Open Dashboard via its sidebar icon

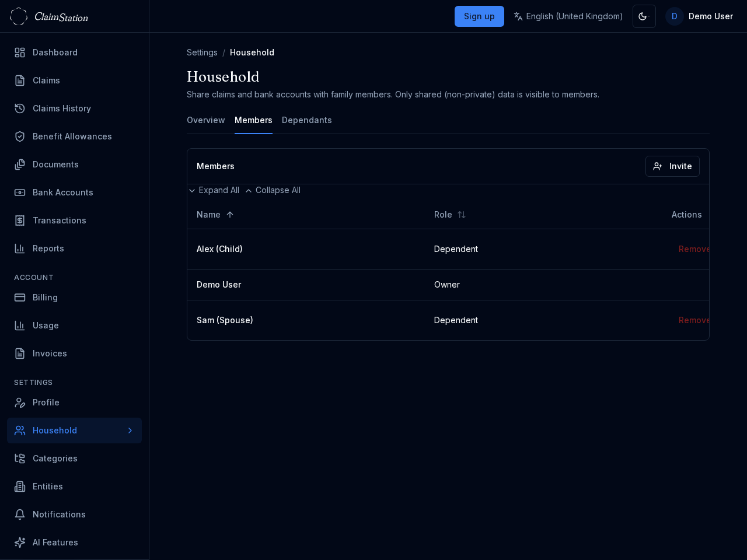tap(20, 52)
